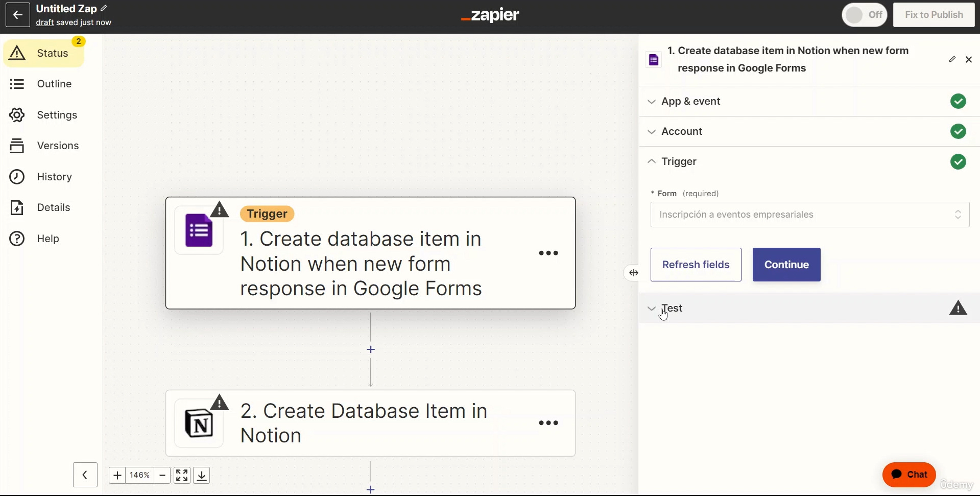This screenshot has height=496, width=980.
Task: Click the Test section warning icon
Action: click(x=958, y=308)
